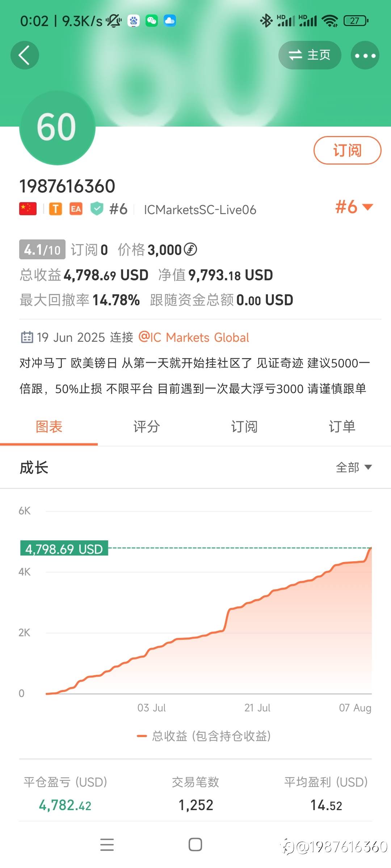The image size is (391, 868).
Task: Tap the orange T trader badge
Action: [55, 209]
